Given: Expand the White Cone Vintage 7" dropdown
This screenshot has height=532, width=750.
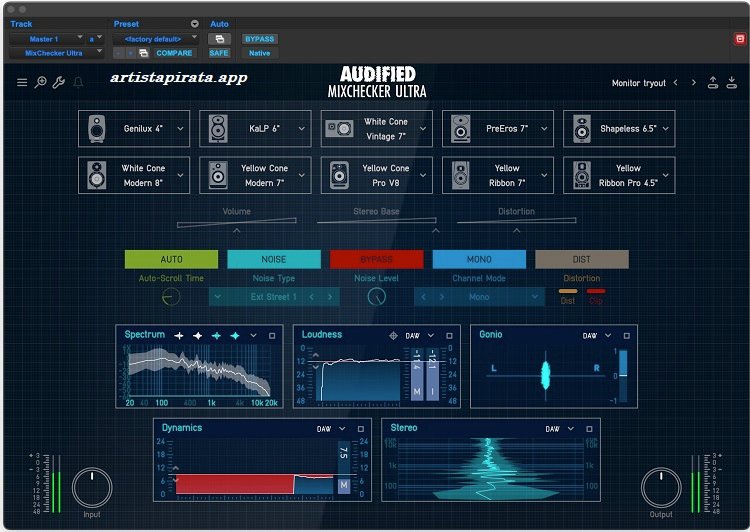Looking at the screenshot, I should (x=423, y=129).
